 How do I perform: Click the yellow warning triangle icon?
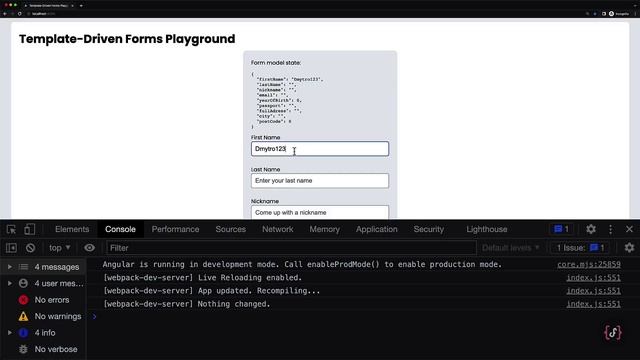[x=23, y=316]
